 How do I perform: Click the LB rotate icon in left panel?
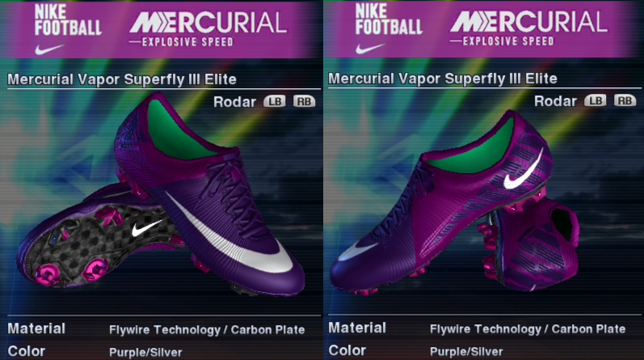(x=275, y=101)
